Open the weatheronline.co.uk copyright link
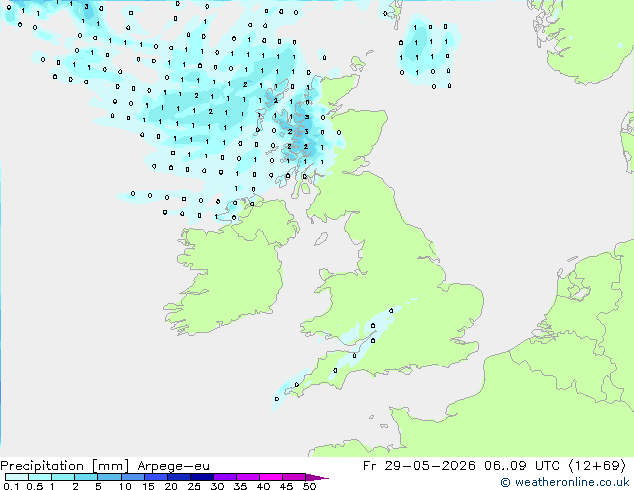Viewport: 634px width, 490px height. click(565, 482)
